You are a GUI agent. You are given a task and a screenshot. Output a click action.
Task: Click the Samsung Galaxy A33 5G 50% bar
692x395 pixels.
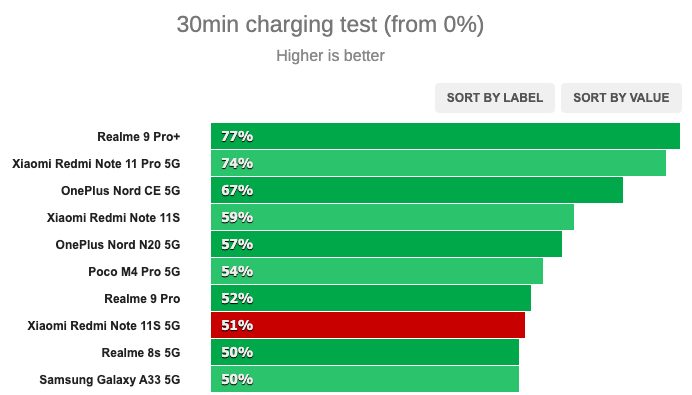[365, 379]
